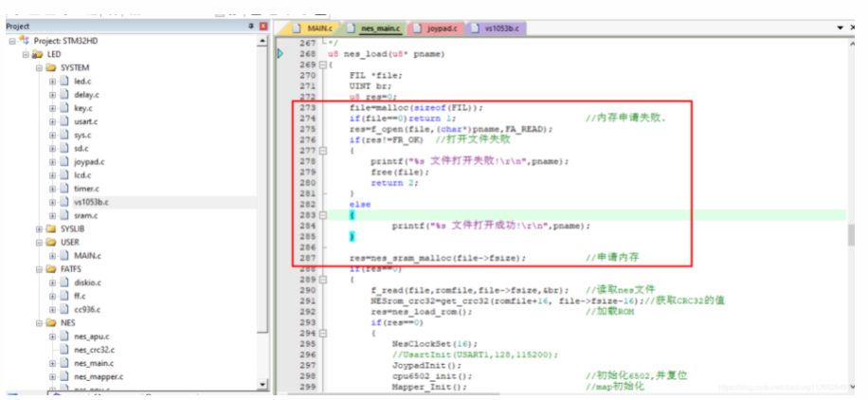Select nes_main.c label in the project tree
Image resolution: width=868 pixels, height=400 pixels.
point(94,363)
